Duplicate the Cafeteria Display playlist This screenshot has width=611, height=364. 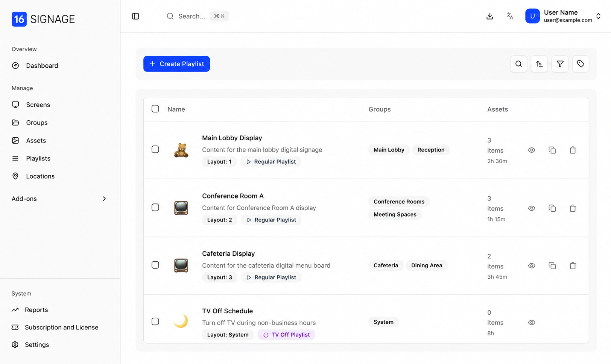click(552, 266)
